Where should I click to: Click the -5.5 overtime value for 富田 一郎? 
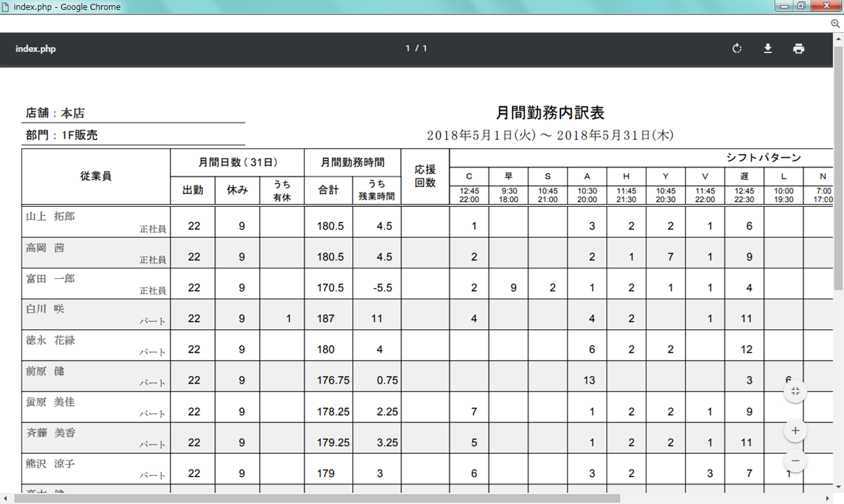(382, 288)
